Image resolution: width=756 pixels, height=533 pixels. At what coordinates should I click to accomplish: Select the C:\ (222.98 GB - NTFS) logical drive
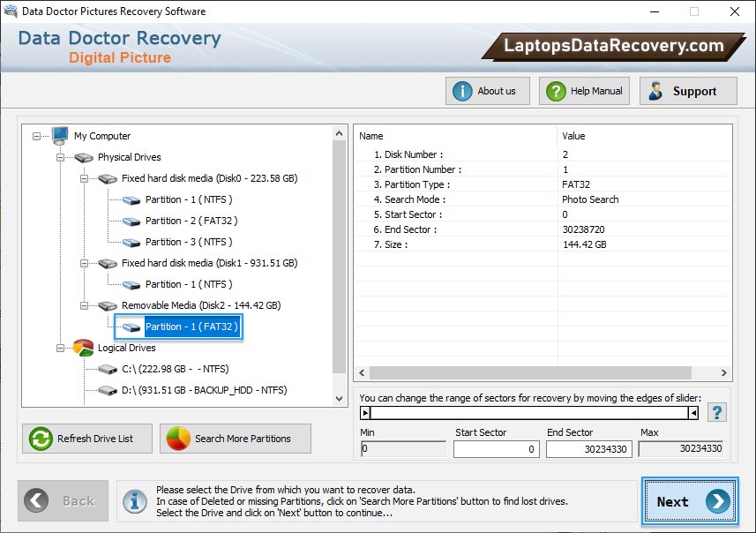[x=175, y=370]
